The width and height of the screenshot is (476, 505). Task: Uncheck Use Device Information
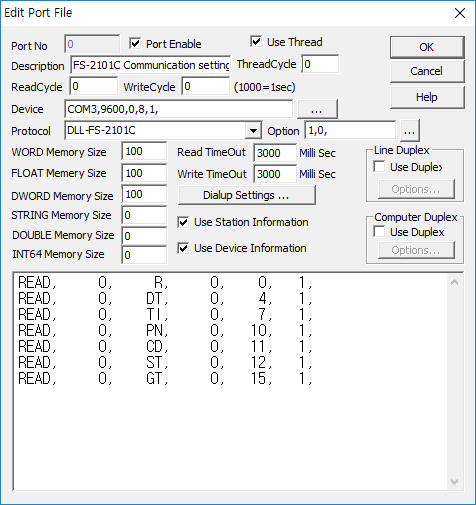click(183, 248)
